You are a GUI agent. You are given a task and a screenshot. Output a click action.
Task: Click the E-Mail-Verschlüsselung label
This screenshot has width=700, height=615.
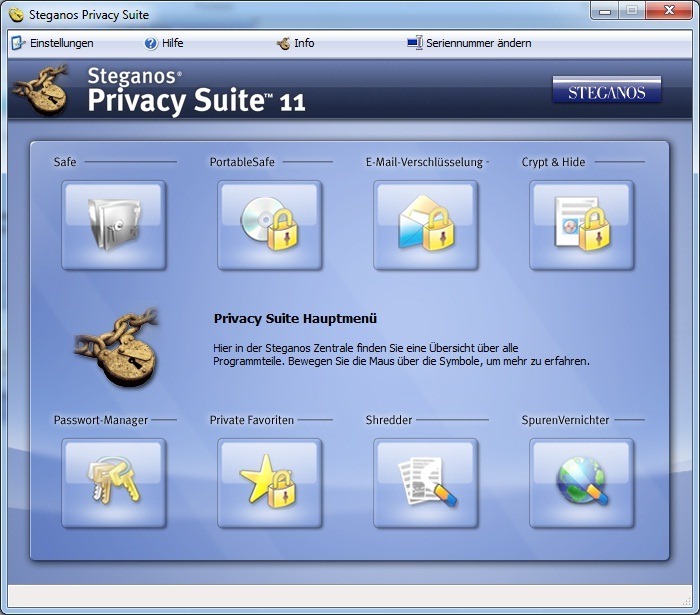[424, 162]
